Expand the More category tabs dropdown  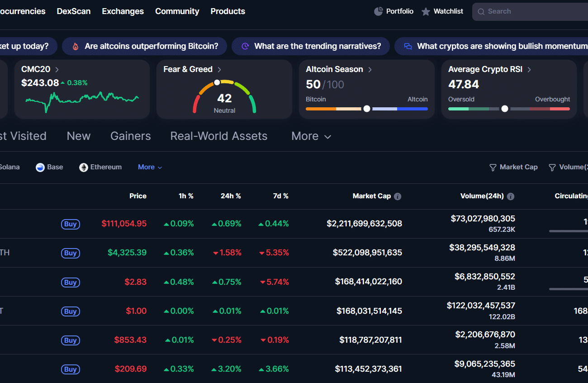pos(311,136)
